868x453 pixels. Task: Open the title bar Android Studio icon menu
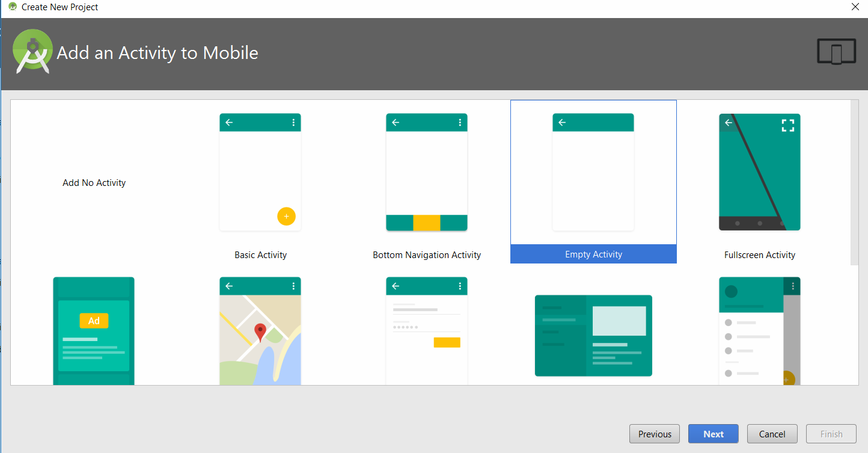click(x=13, y=7)
